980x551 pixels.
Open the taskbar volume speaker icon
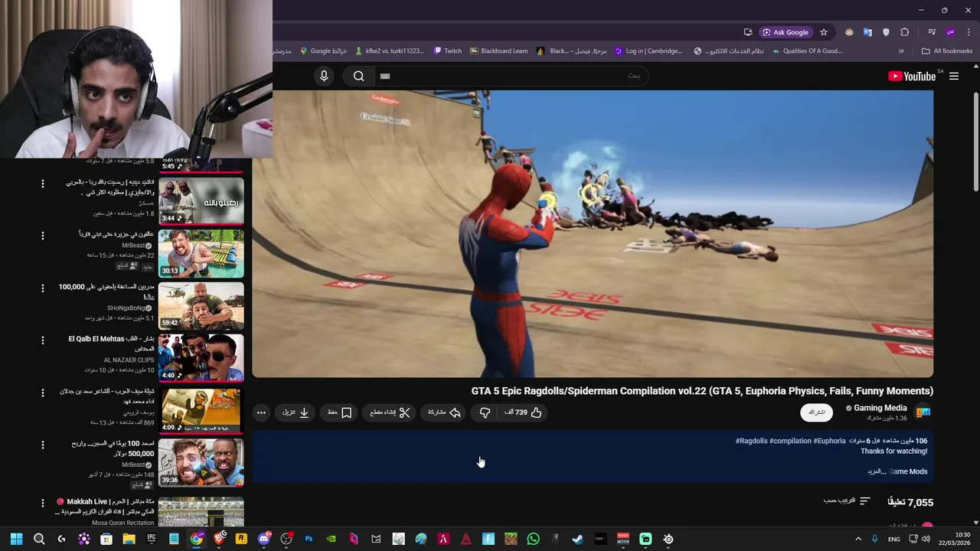(926, 539)
